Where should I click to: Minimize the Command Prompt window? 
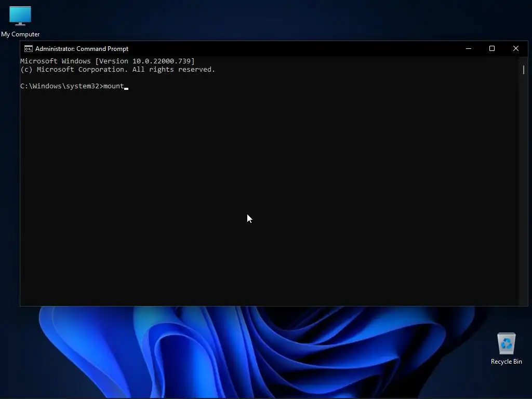point(469,48)
